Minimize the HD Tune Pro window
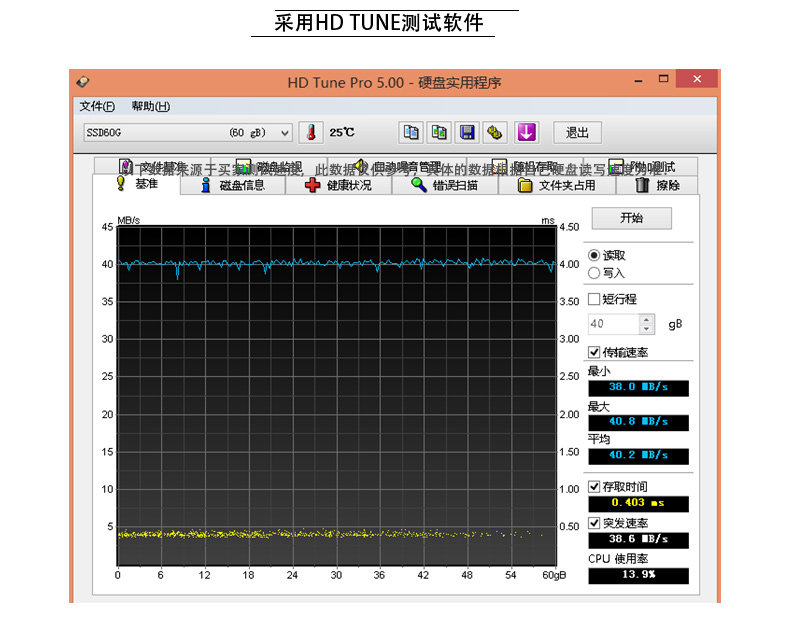This screenshot has height=622, width=790. pos(639,80)
